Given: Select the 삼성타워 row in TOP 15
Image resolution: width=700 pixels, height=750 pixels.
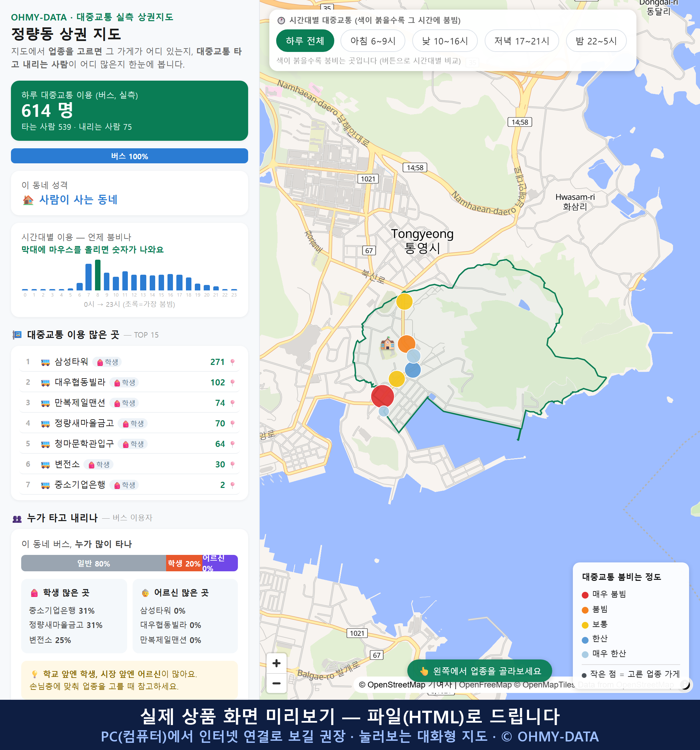Looking at the screenshot, I should [x=130, y=362].
